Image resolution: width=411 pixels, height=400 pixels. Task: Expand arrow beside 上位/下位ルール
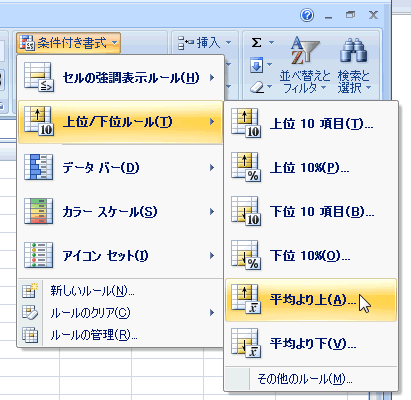coord(212,122)
